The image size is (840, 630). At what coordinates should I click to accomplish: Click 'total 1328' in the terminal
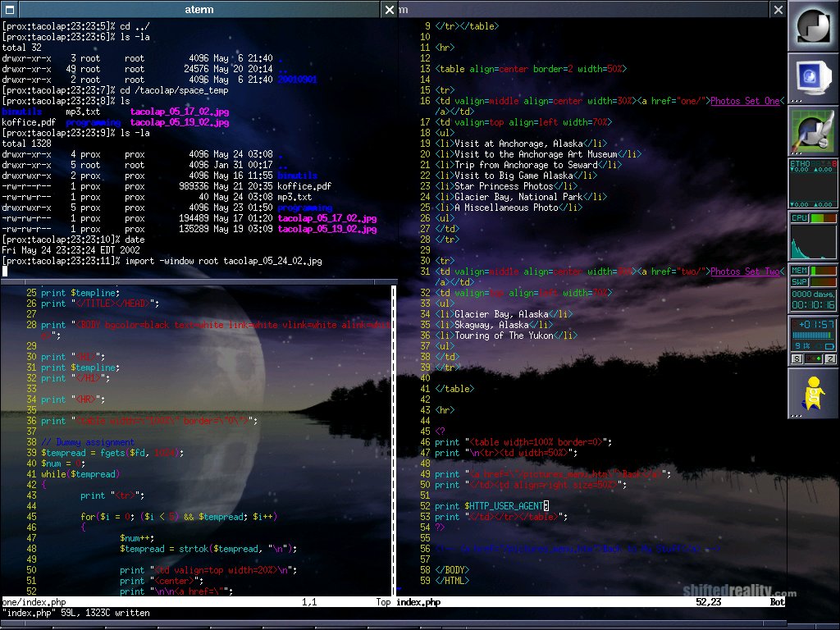point(27,144)
